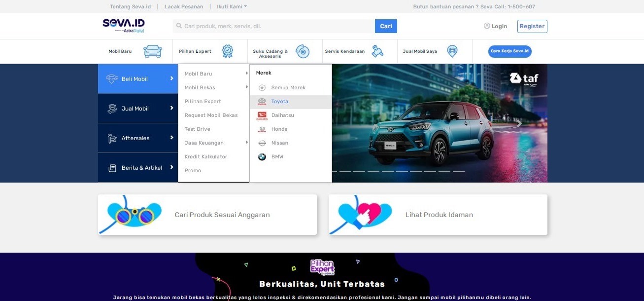Click the BMW brand logo
Viewport: 644px width, 301px height.
(262, 157)
